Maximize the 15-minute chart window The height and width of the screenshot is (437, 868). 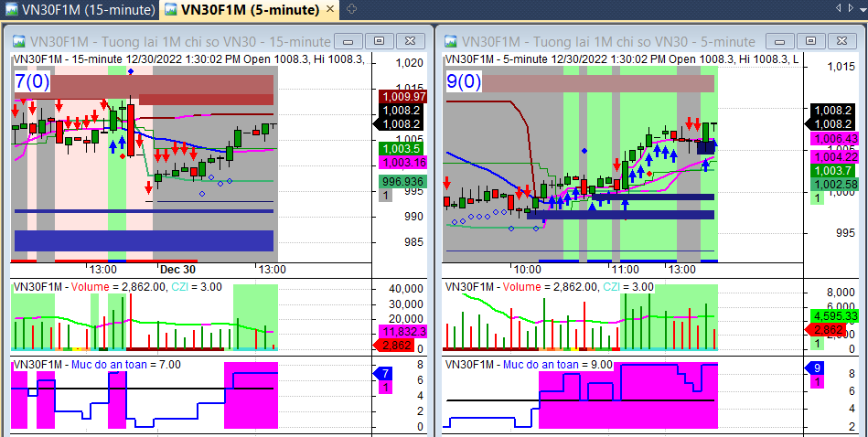[380, 41]
